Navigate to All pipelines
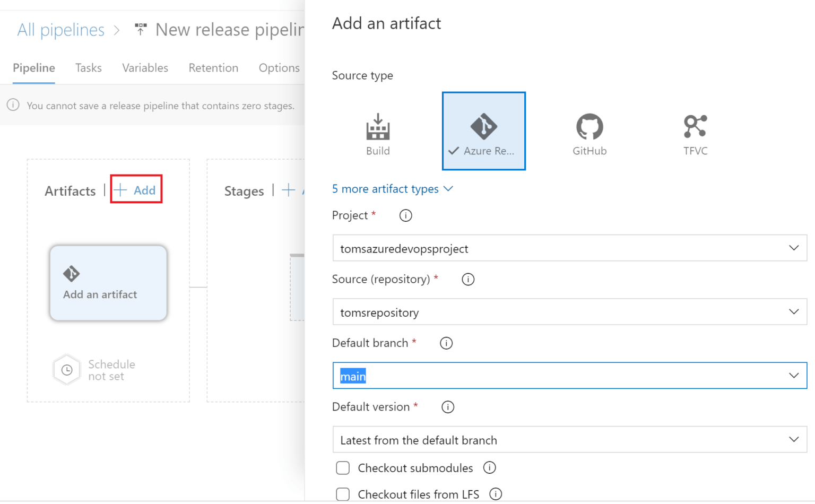 (x=60, y=30)
